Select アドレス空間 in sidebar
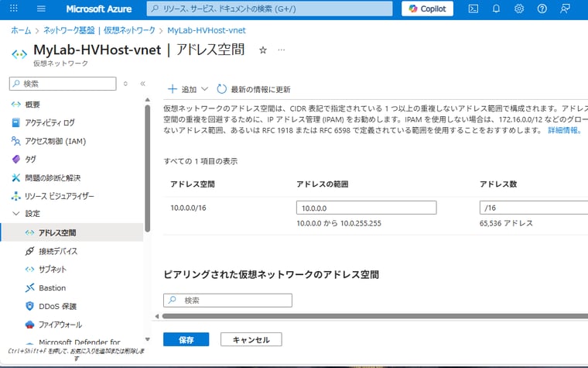Image resolution: width=588 pixels, height=368 pixels. 72,232
